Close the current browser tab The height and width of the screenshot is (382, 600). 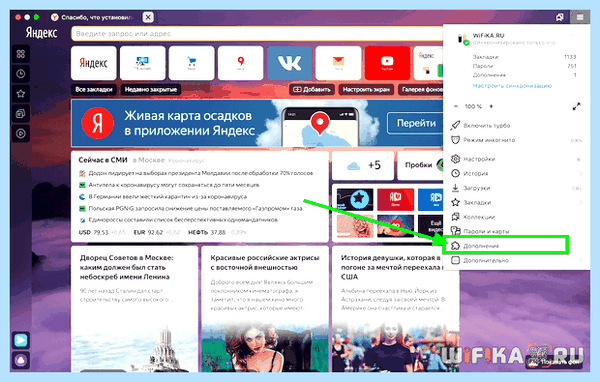tap(148, 17)
